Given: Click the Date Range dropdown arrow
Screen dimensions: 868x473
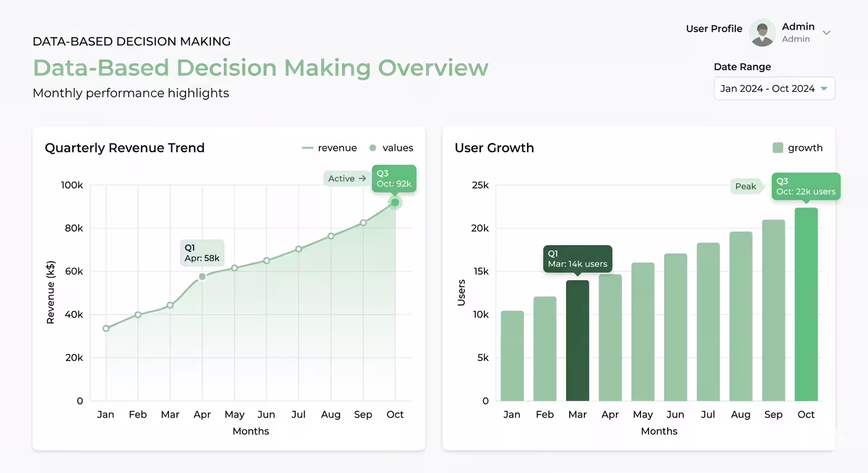Looking at the screenshot, I should point(825,88).
